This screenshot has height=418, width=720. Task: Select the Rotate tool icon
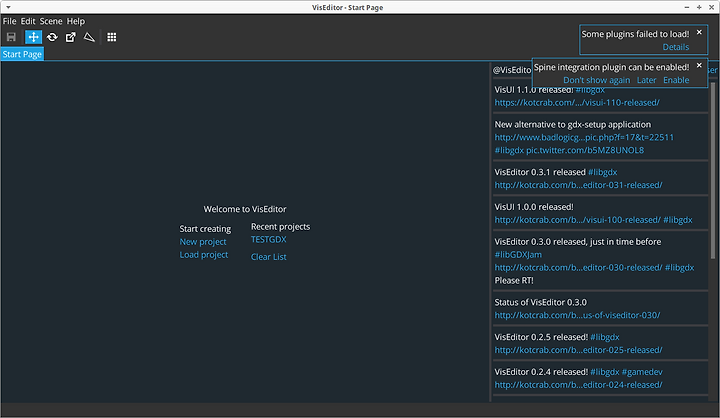coord(52,37)
